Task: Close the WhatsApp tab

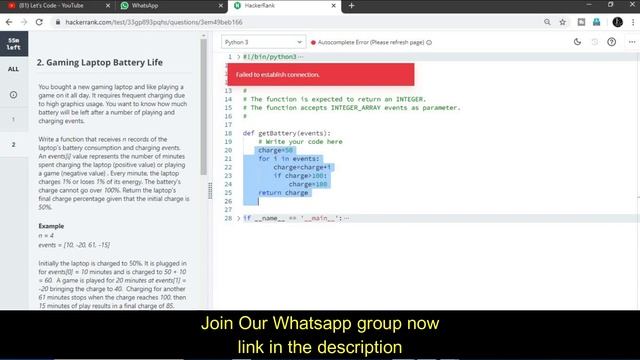Action: pos(221,6)
